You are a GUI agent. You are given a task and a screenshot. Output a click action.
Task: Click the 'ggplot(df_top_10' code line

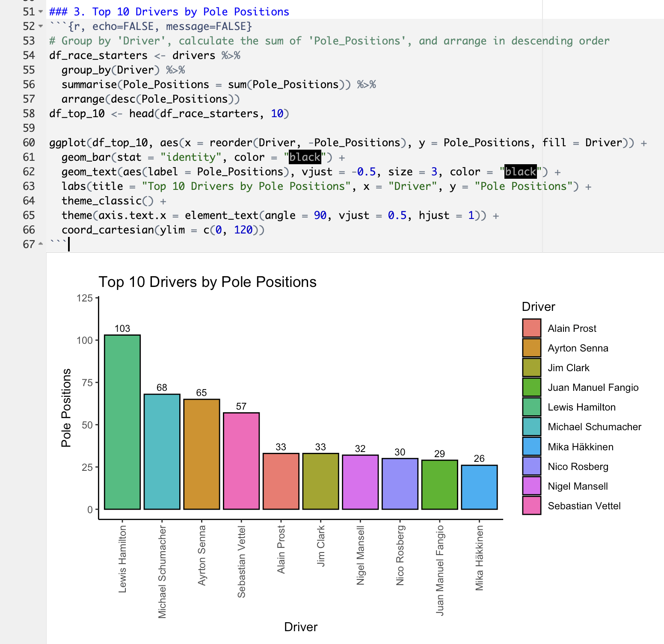348,142
